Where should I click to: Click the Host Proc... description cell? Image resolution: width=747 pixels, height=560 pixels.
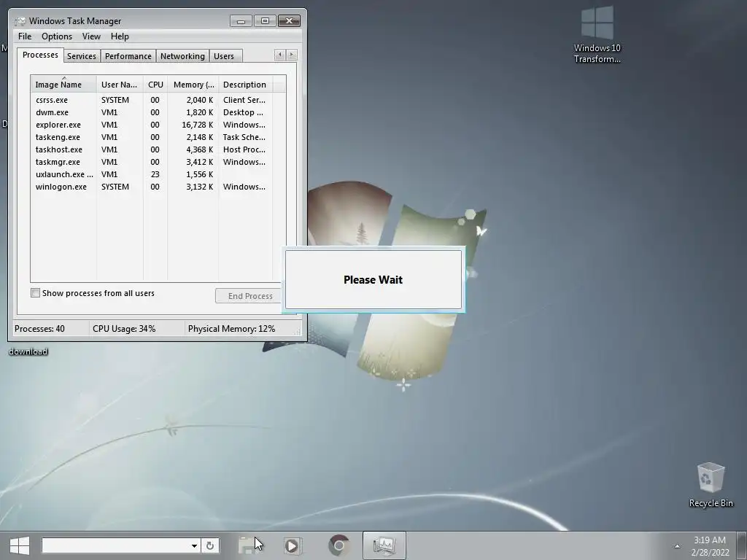click(244, 149)
